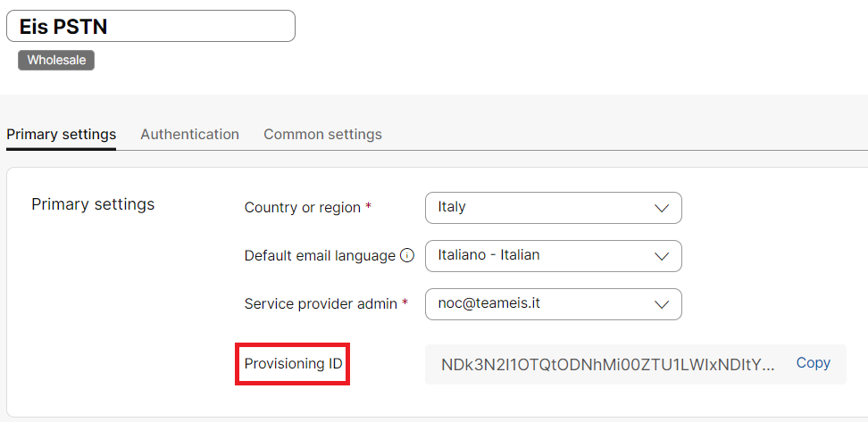
Task: Click the Service provider admin label
Action: coord(320,304)
